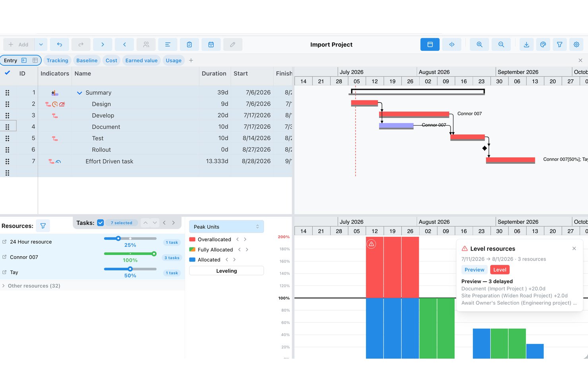Uncheck the Tasks selected checkbox
Image resolution: width=588 pixels, height=392 pixels.
tap(101, 223)
